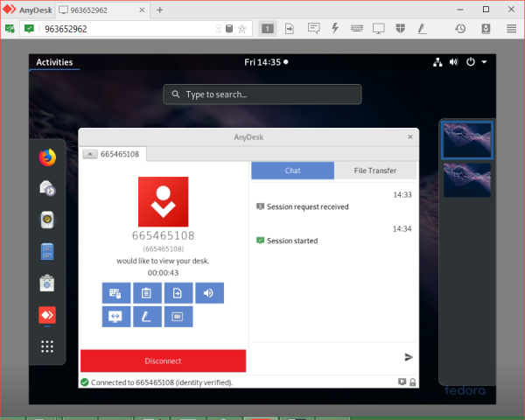
Task: Open session history clock icon in toolbar
Action: pyautogui.click(x=460, y=28)
